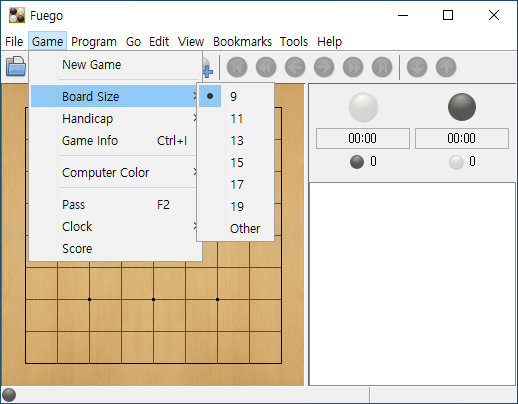Click the next variation down-arrow icon
This screenshot has height=404, width=518.
click(417, 67)
